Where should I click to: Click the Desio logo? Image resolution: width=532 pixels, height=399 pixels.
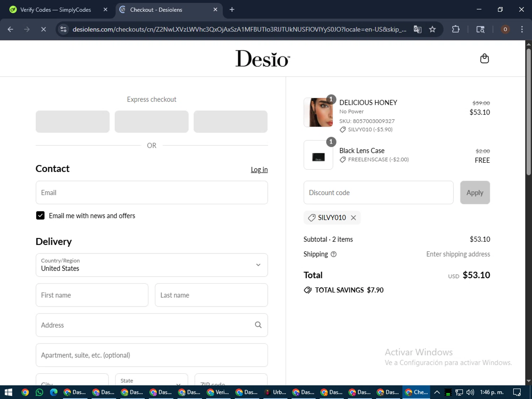(x=263, y=59)
